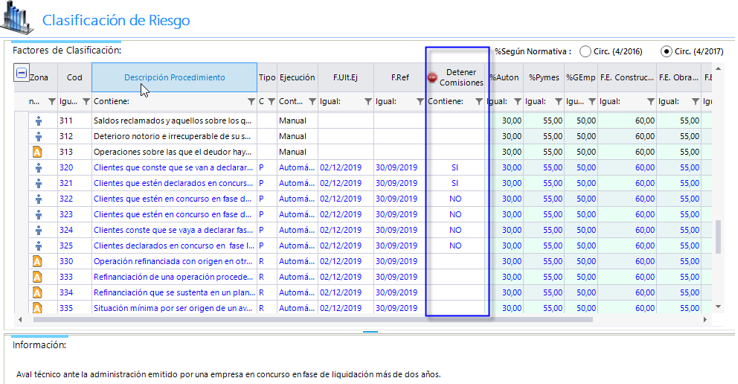This screenshot has width=738, height=384.
Task: Click the SI value in row 320
Action: tap(455, 168)
